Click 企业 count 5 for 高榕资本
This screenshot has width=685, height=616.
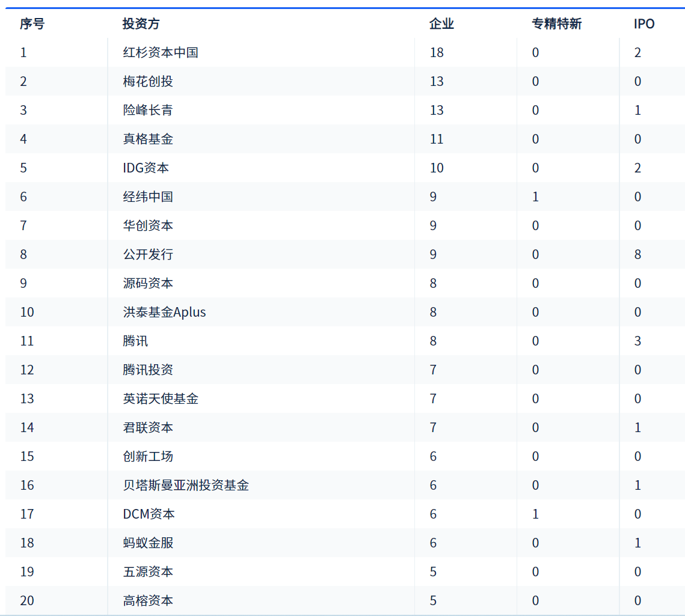(433, 600)
